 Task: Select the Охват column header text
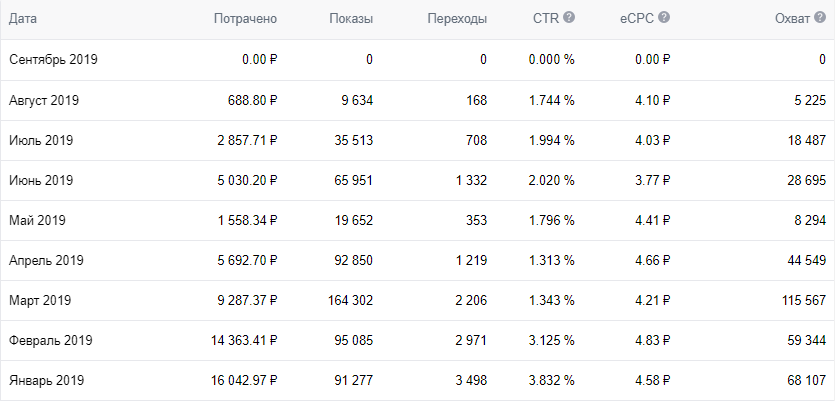(x=793, y=19)
